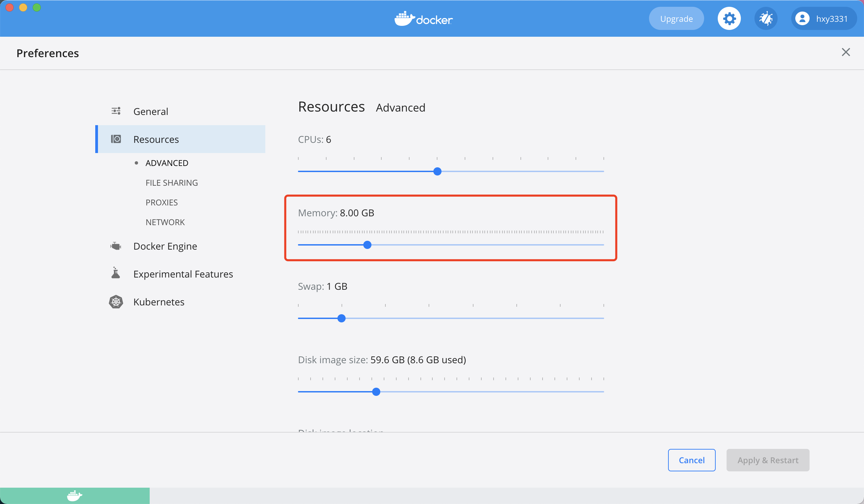The height and width of the screenshot is (504, 864).
Task: Click the General sliders icon
Action: point(116,111)
